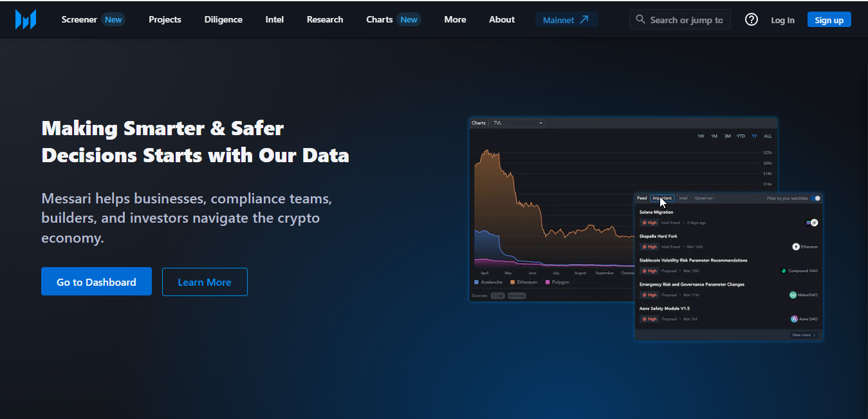
Task: Open the help question mark icon
Action: pyautogui.click(x=751, y=19)
